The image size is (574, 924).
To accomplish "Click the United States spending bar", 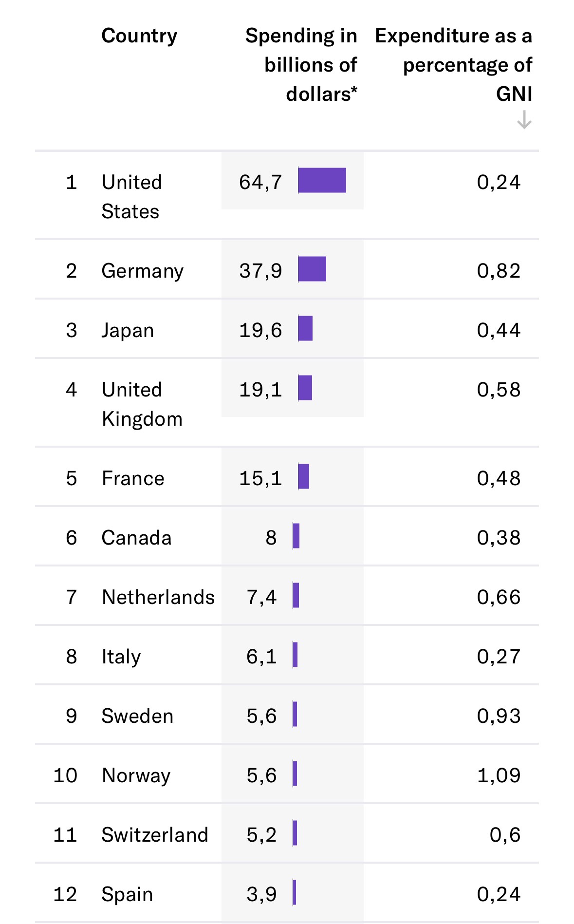I will (x=322, y=181).
